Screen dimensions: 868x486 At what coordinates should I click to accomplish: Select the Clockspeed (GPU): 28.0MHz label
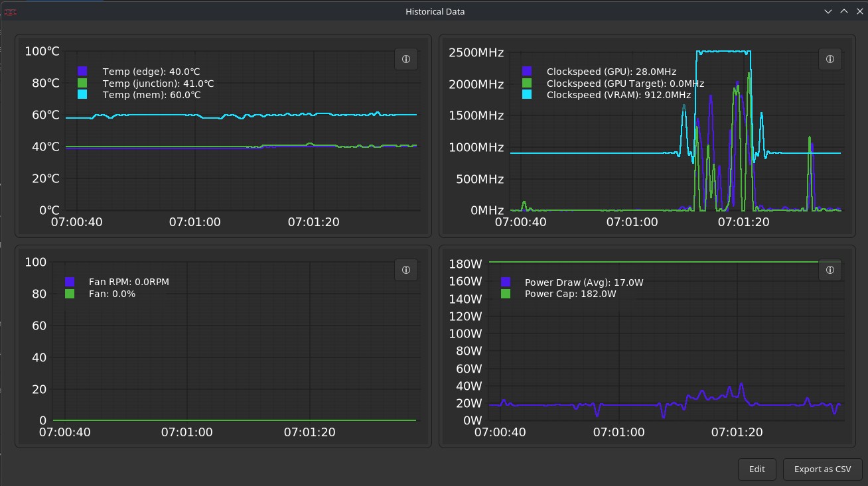(x=612, y=72)
